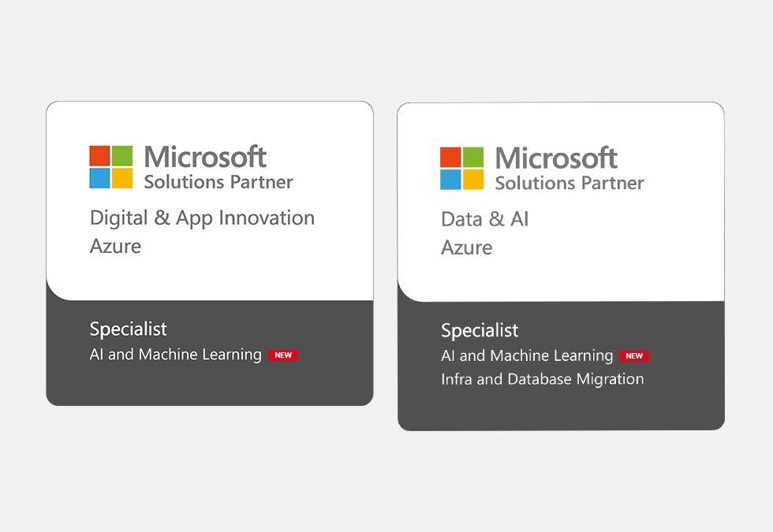This screenshot has width=773, height=532.
Task: Select Infra and Database Migration text
Action: pos(543,379)
